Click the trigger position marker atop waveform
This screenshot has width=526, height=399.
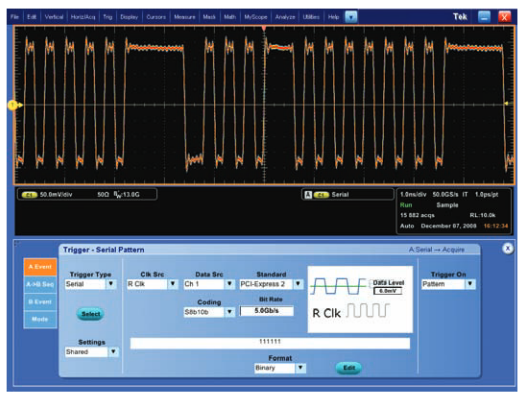[x=264, y=29]
